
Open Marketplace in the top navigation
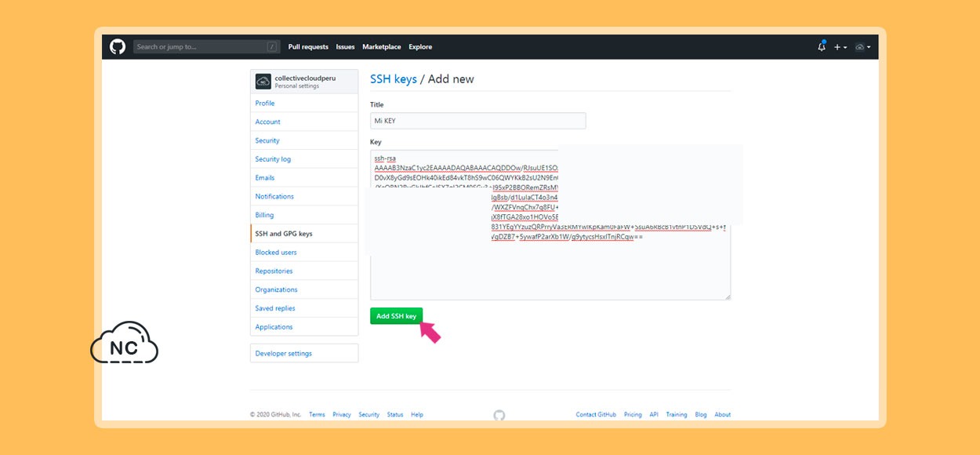382,47
